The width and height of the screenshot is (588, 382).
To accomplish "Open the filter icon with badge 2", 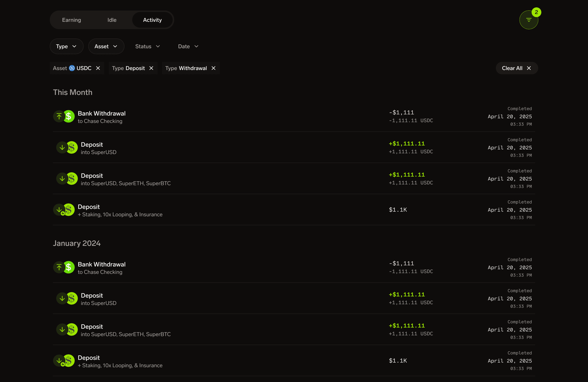I will click(x=529, y=20).
